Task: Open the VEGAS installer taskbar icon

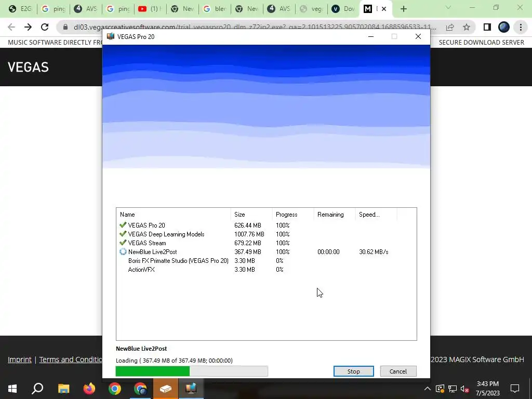Action: (191, 389)
